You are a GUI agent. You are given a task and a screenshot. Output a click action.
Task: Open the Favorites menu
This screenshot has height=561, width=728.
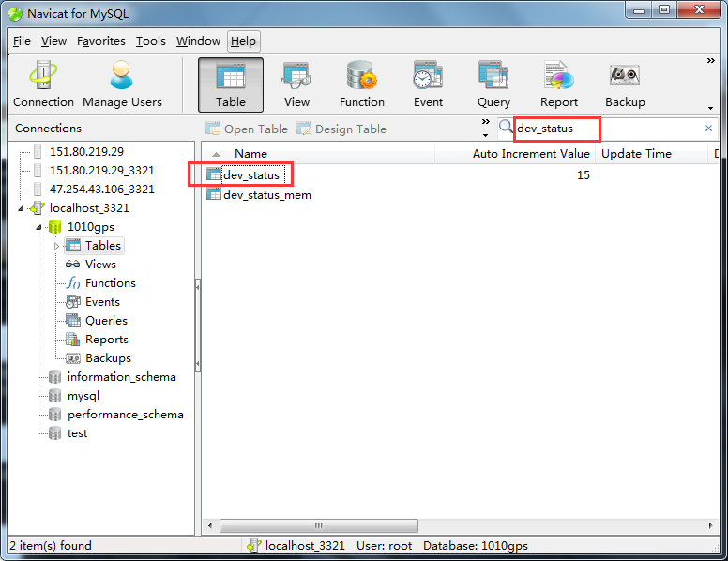point(101,41)
